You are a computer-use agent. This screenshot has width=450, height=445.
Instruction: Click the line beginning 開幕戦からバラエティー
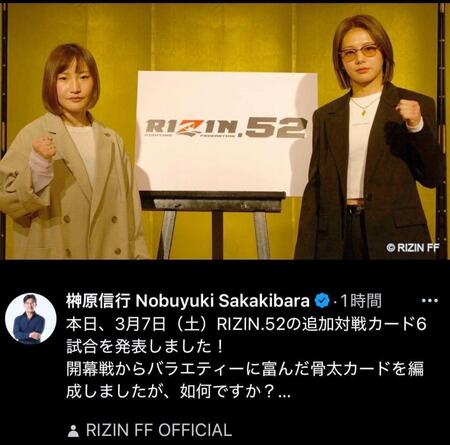[245, 370]
